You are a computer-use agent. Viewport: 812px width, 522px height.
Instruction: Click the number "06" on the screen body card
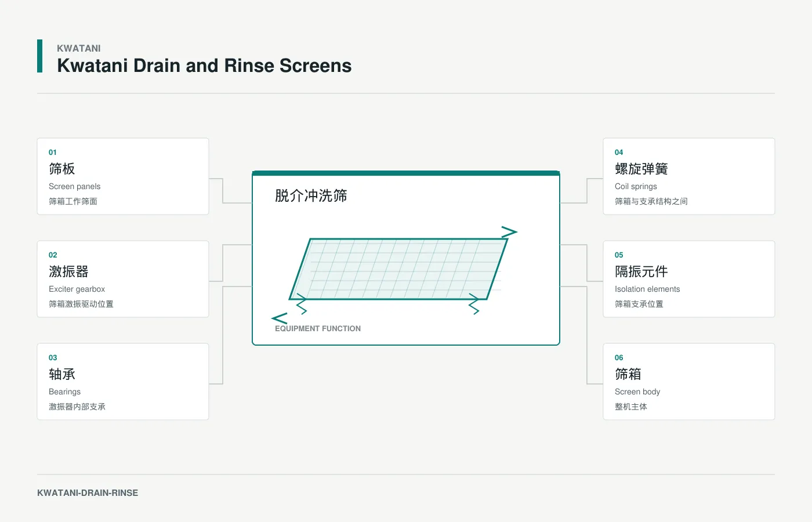[x=619, y=358]
